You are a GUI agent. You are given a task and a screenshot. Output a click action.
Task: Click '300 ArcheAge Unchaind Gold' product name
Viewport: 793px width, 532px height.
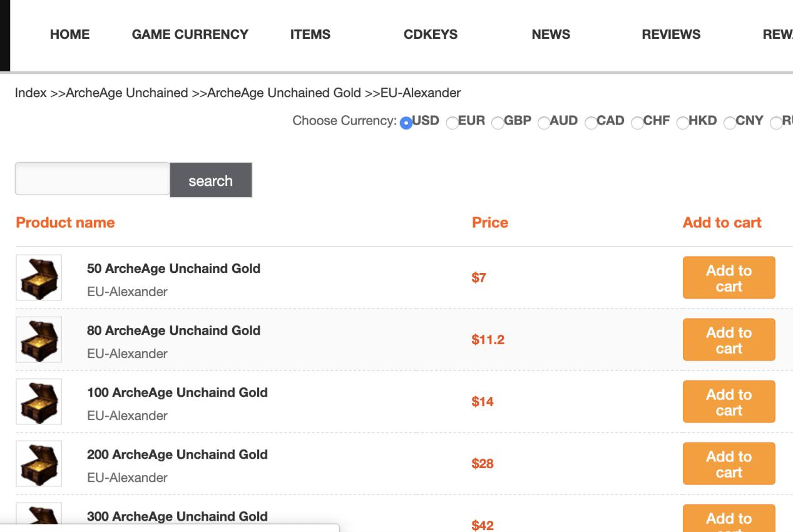tap(177, 516)
